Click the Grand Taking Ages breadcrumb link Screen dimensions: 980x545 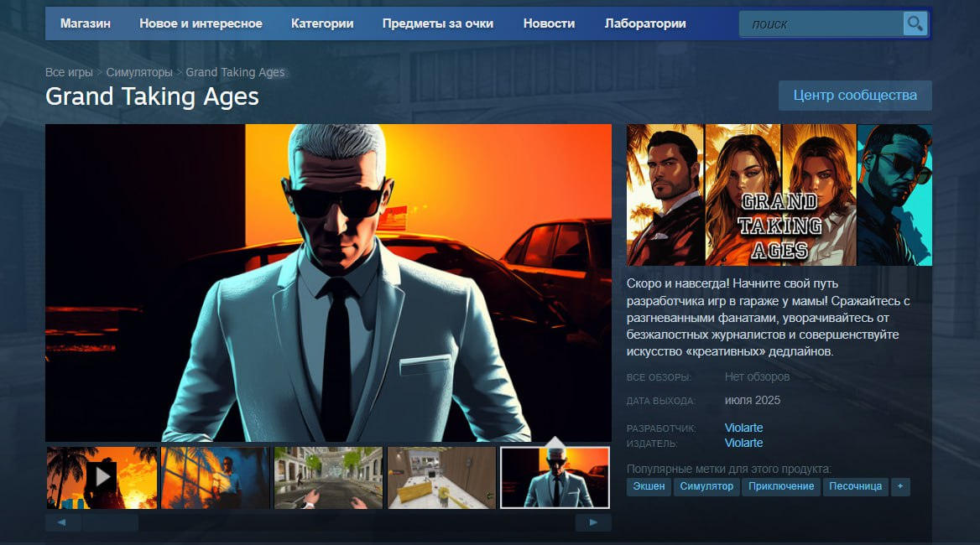pyautogui.click(x=235, y=72)
